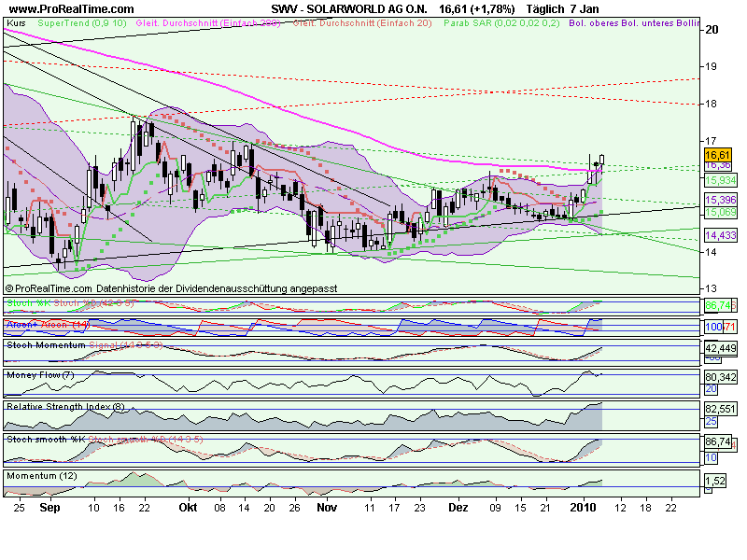Select the Täglich timeframe label
This screenshot has width=747, height=560.
coord(545,9)
